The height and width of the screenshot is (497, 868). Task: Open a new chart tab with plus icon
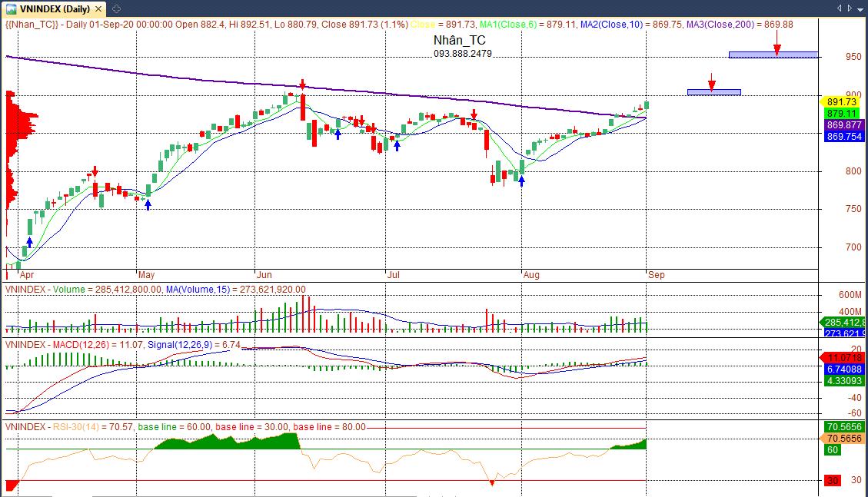[115, 9]
